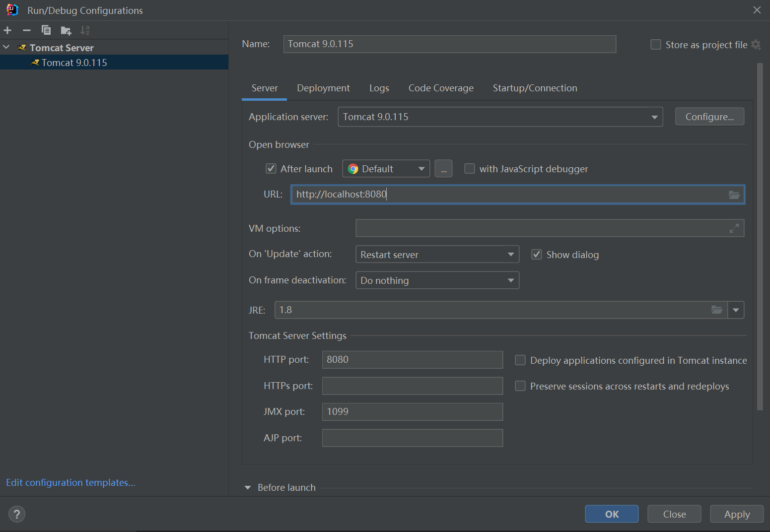
Task: Uncheck the After launch checkbox
Action: point(271,169)
